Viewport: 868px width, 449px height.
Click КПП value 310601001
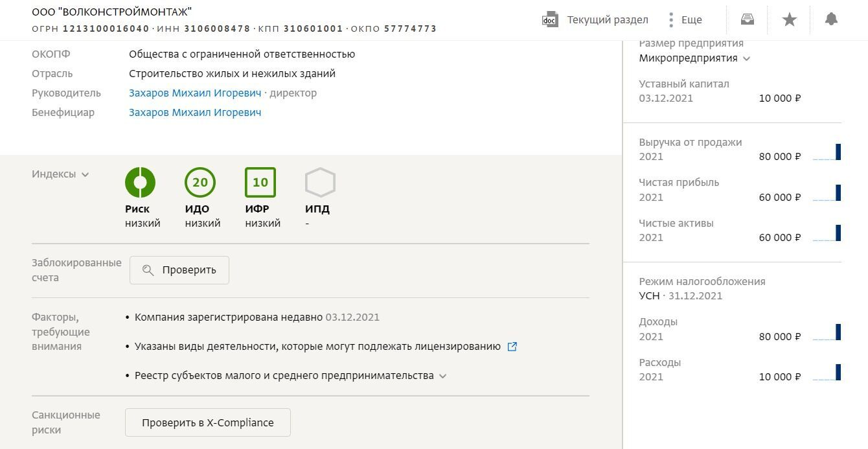314,29
